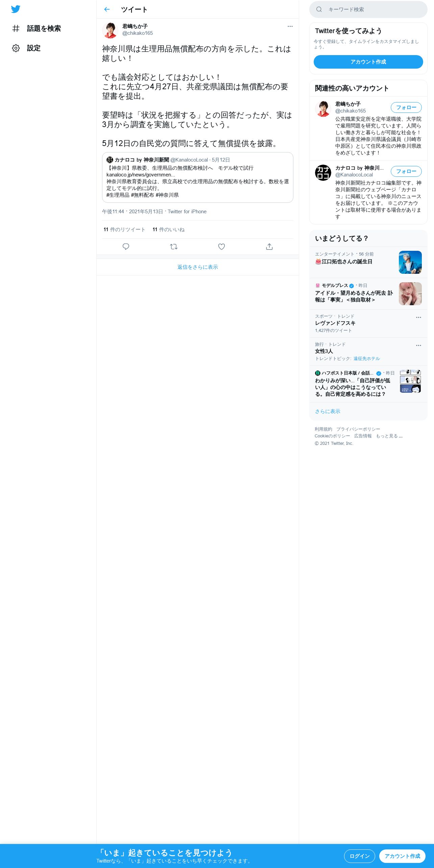This screenshot has height=868, width=434.
Task: Open プライバシーポリシー footer link
Action: pos(358,429)
